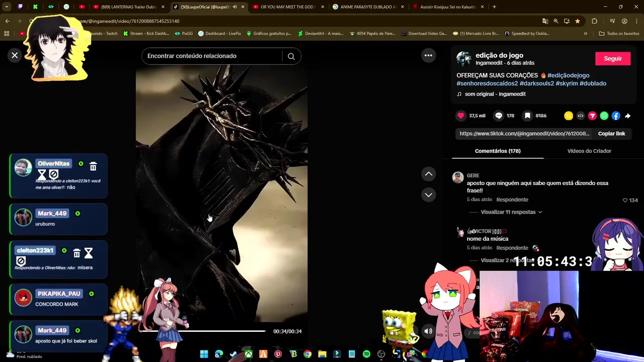Open the DeviantArt bookmark

(320, 34)
